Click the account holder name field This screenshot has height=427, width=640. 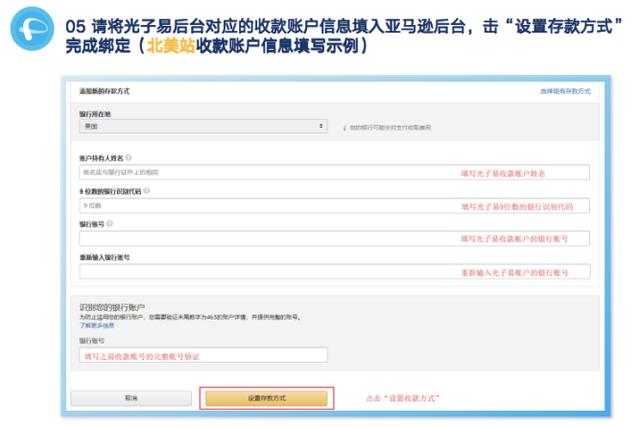pos(334,172)
